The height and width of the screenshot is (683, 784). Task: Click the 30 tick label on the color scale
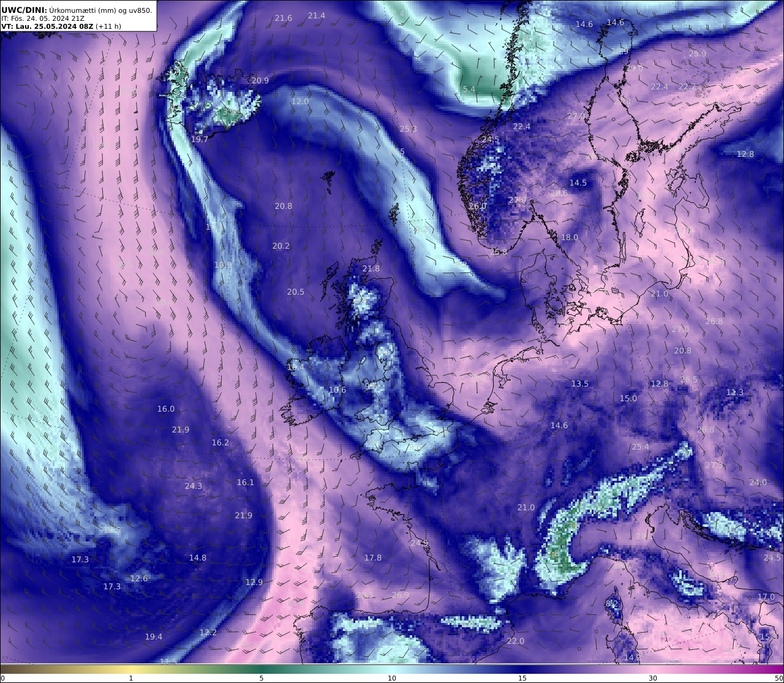[653, 678]
